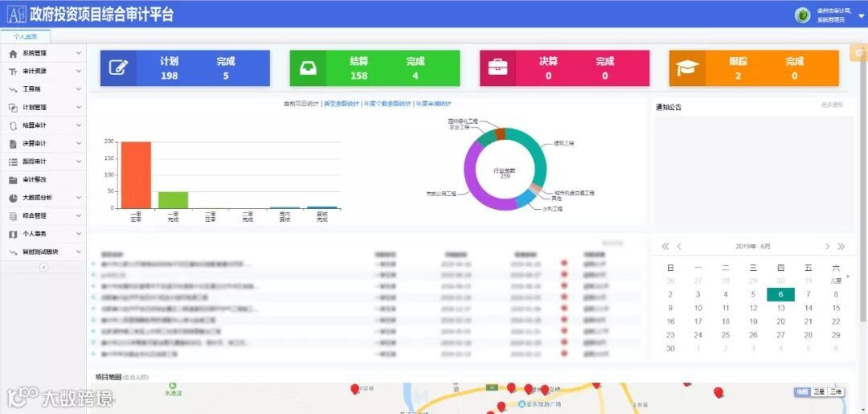The image size is (868, 414).
Task: Expand the 系统管理 menu chevron
Action: (79, 53)
